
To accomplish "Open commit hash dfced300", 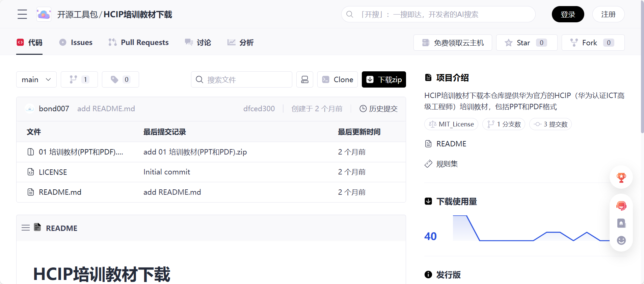I will (259, 109).
